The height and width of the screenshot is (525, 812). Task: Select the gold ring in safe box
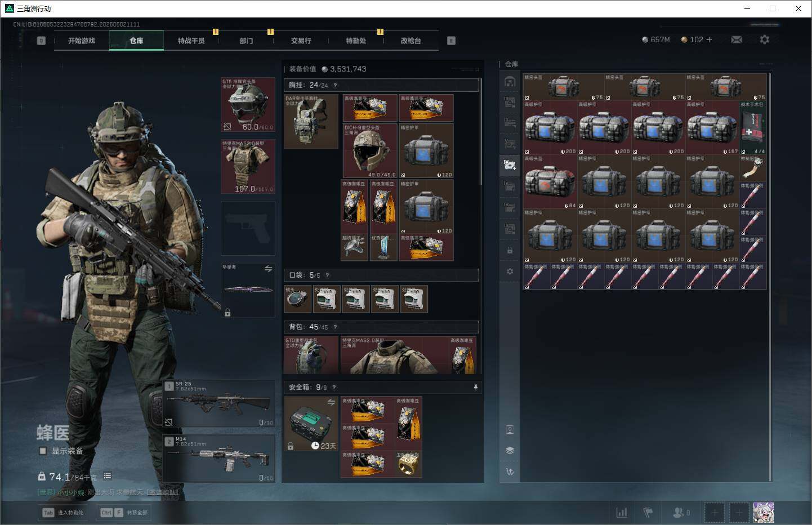point(408,465)
